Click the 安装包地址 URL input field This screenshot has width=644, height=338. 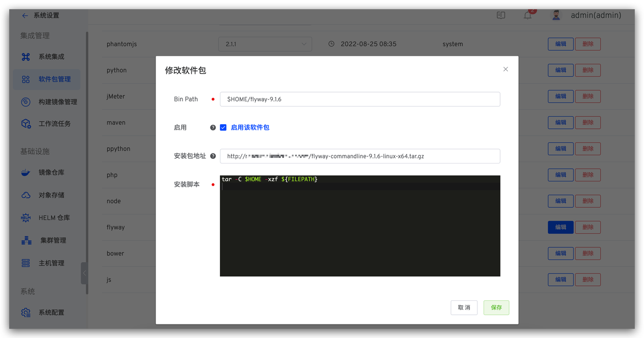(360, 156)
